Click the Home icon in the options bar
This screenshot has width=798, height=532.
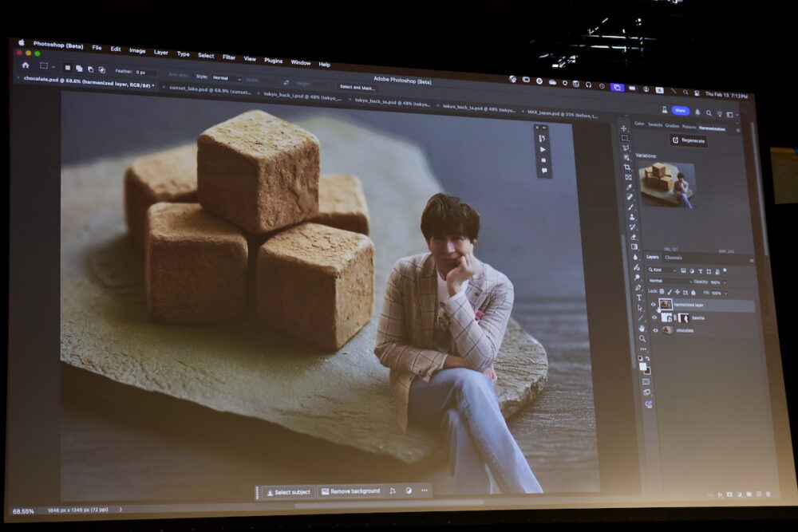tap(26, 65)
